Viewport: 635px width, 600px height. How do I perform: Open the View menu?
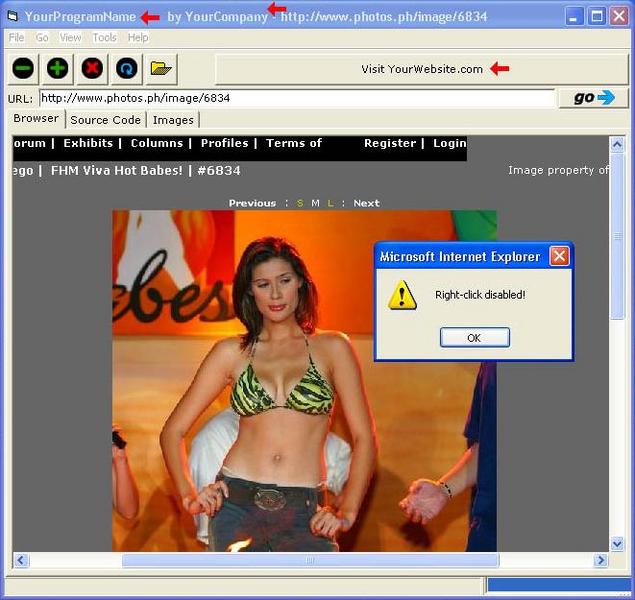(x=71, y=37)
